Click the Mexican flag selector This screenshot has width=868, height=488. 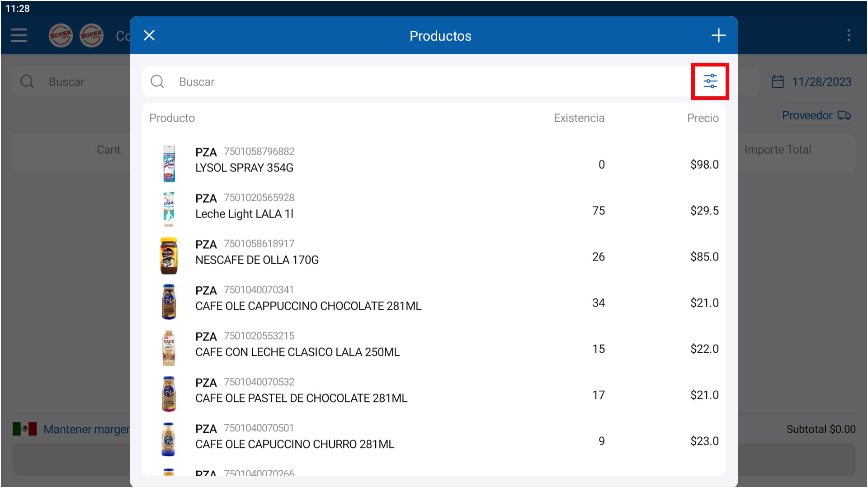(x=25, y=429)
